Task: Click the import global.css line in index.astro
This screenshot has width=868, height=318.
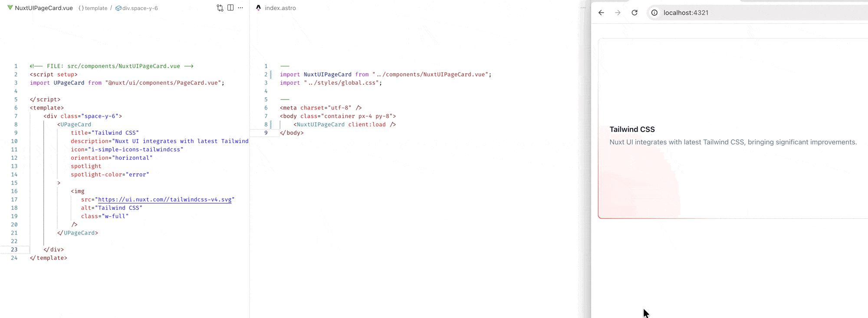Action: [331, 83]
